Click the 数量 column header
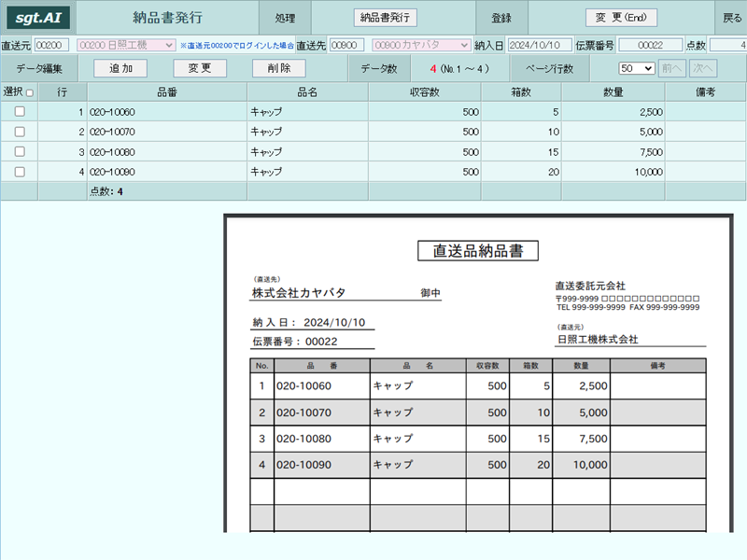The height and width of the screenshot is (560, 747). click(x=613, y=91)
